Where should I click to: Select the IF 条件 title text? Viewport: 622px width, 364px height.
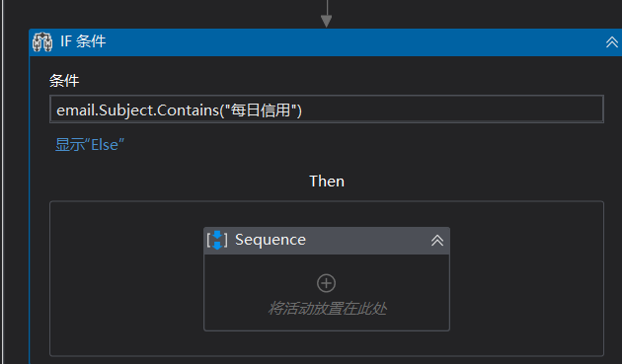(x=83, y=41)
